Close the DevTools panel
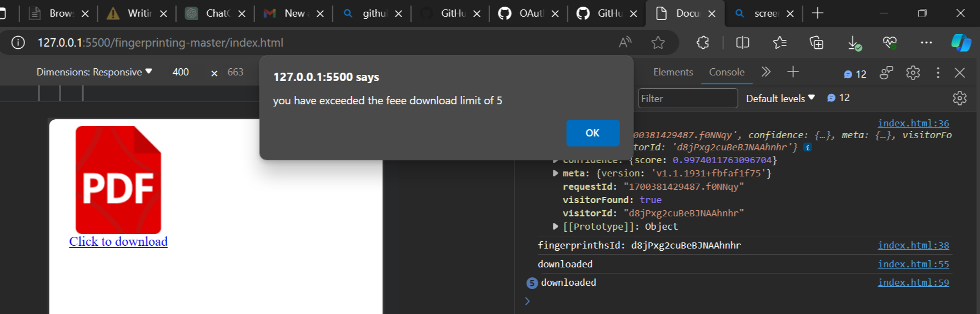The height and width of the screenshot is (314, 980). coord(959,72)
